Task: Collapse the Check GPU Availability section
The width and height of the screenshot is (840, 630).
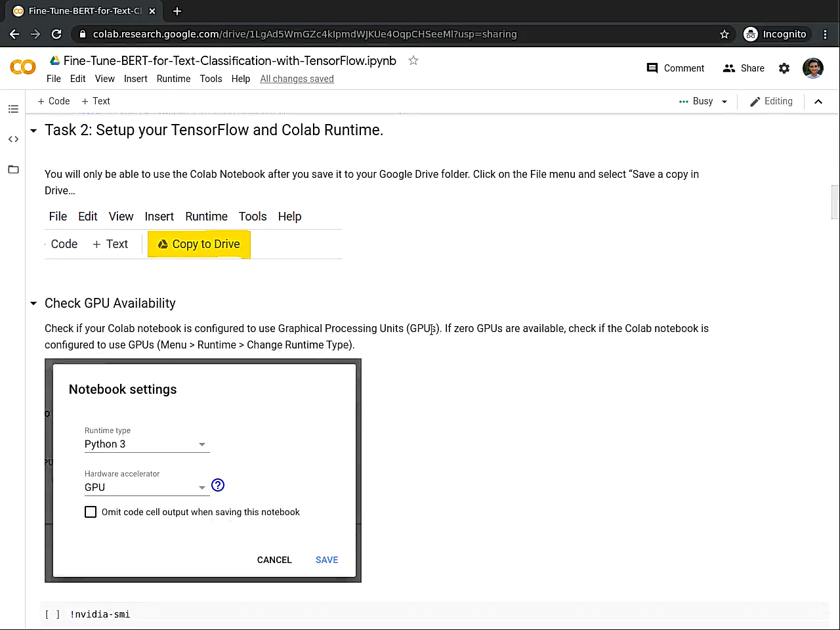Action: (33, 303)
